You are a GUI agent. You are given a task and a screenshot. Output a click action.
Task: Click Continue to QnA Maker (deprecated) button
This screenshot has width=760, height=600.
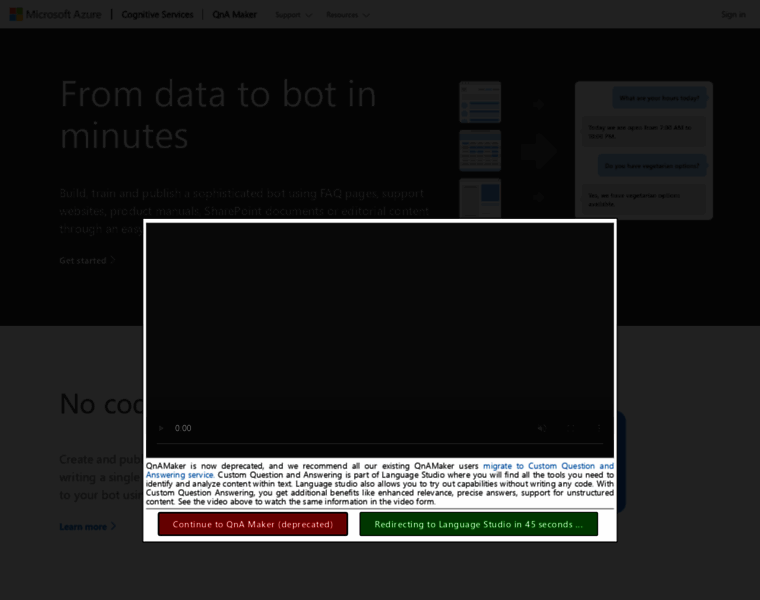click(x=253, y=524)
